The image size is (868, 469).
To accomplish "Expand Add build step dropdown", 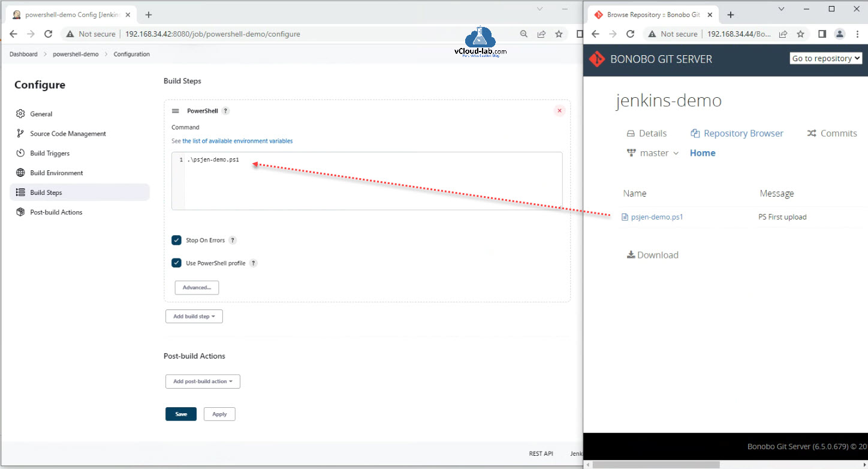I will pyautogui.click(x=194, y=316).
